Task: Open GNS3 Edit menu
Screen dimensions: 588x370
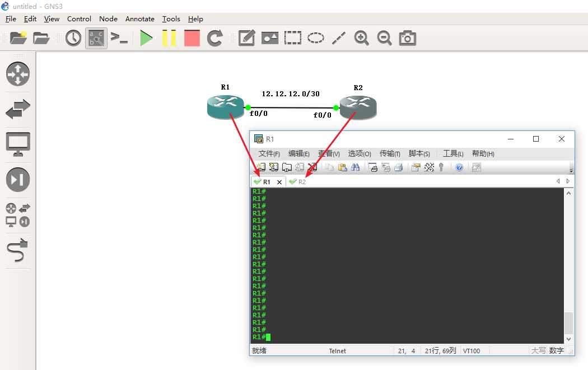Action: [x=30, y=18]
